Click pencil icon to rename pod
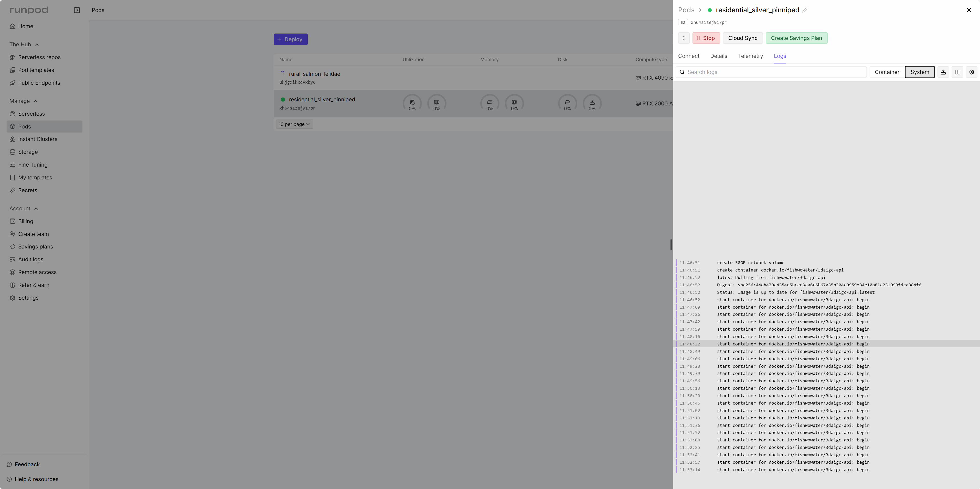980x489 pixels. [805, 10]
